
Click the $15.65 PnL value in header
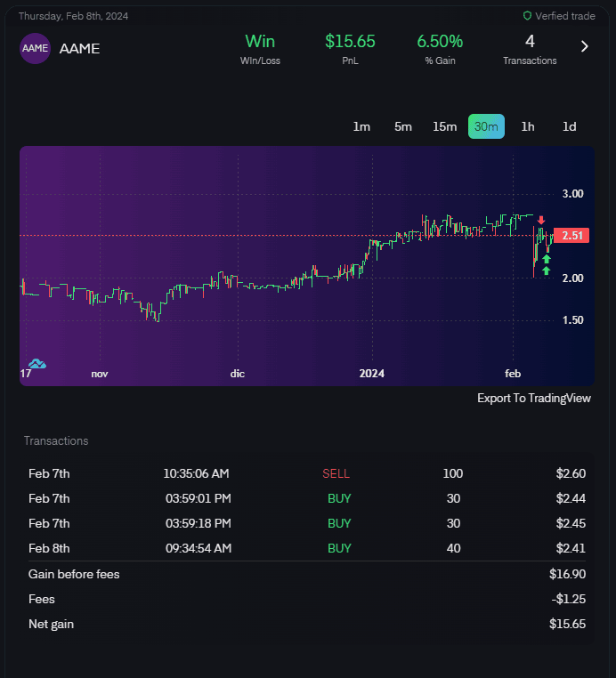[350, 42]
